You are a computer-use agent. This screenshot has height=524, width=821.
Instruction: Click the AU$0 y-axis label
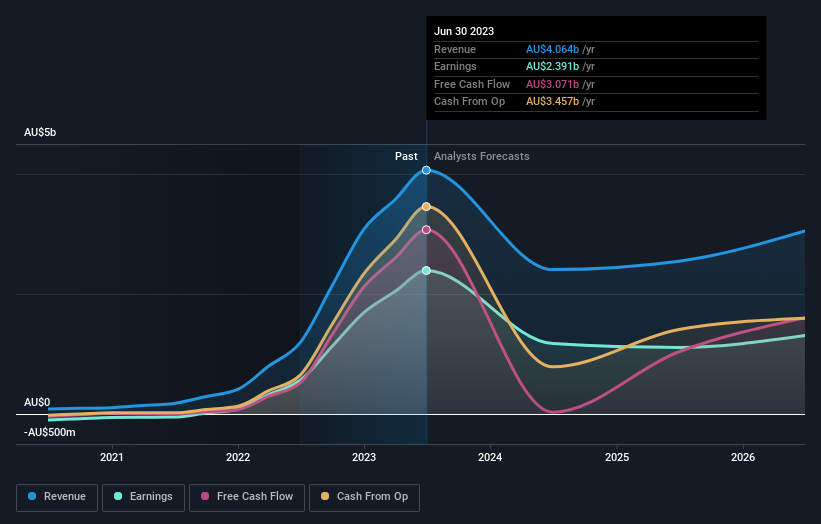pyautogui.click(x=37, y=403)
